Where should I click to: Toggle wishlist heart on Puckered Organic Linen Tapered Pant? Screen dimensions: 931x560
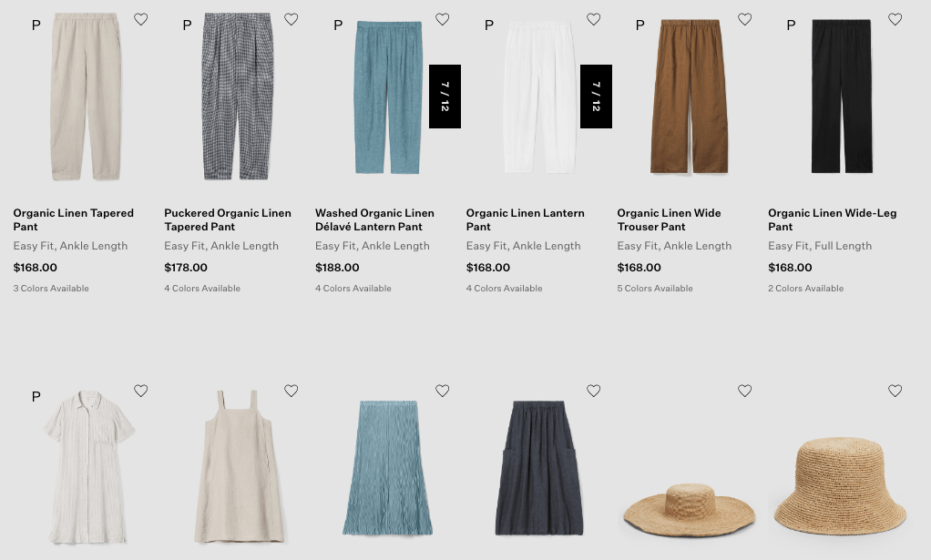[x=291, y=19]
